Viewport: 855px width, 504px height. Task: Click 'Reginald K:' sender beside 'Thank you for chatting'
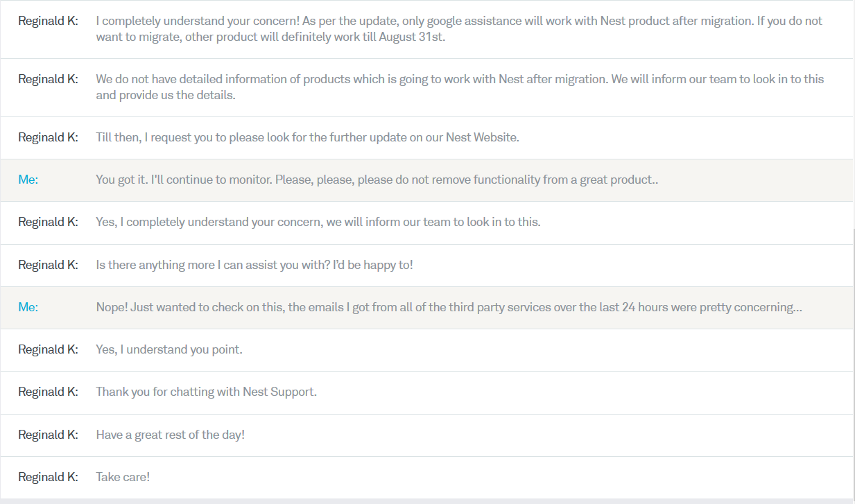(x=48, y=392)
